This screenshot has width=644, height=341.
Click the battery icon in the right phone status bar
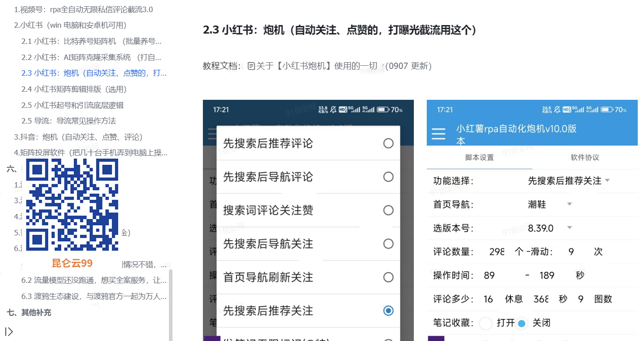point(606,110)
